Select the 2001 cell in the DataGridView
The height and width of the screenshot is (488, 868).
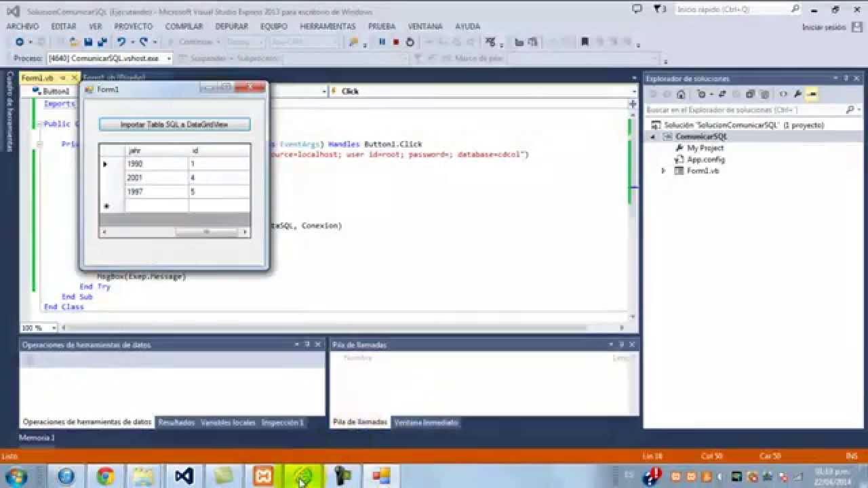[x=157, y=178]
